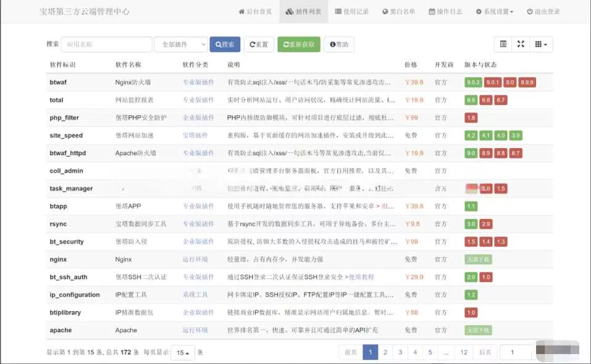Select the bt_security row identifier
This screenshot has width=591, height=364.
click(67, 242)
